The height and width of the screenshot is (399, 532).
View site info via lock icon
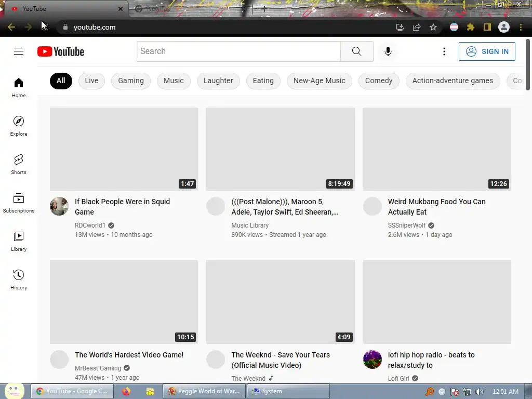65,27
